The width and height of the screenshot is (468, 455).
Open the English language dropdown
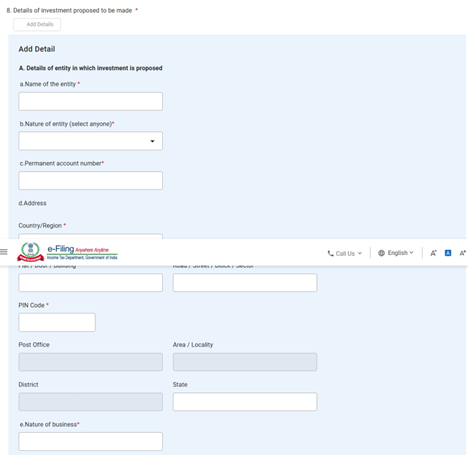click(x=396, y=253)
